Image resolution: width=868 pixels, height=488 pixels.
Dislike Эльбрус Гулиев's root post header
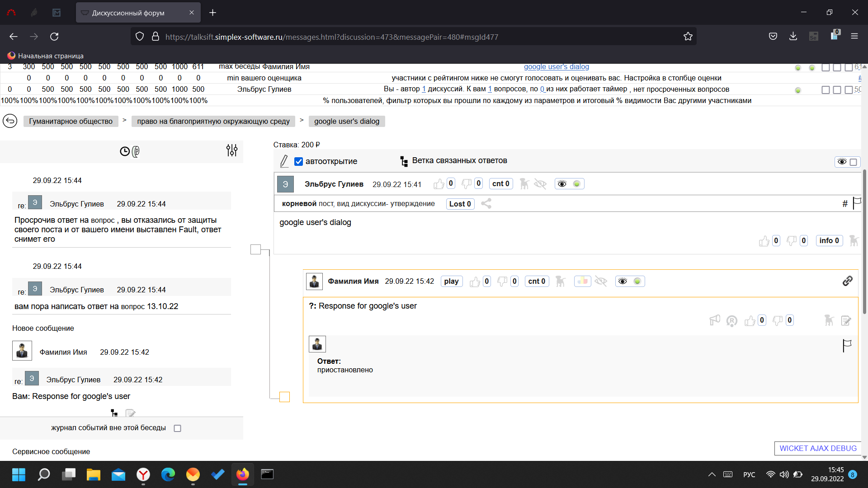click(x=467, y=184)
